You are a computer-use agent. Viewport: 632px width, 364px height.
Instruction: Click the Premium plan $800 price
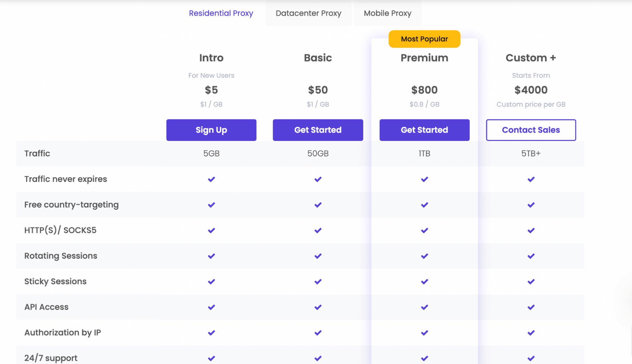coord(424,90)
